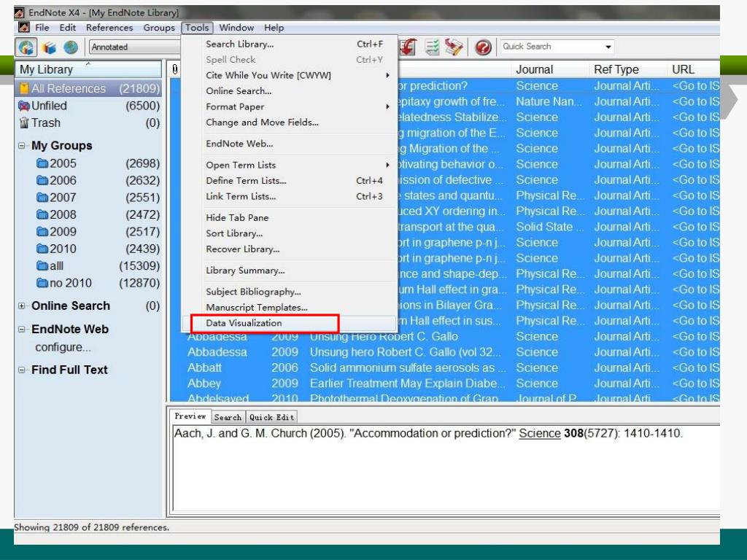This screenshot has height=560, width=747.
Task: Open the File menu
Action: tap(42, 28)
